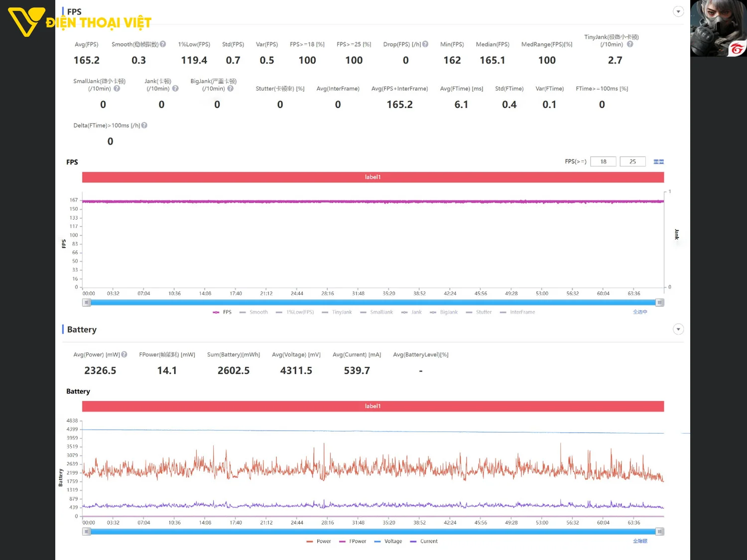Click help icon beside BigJank metric
The width and height of the screenshot is (747, 560).
[231, 89]
